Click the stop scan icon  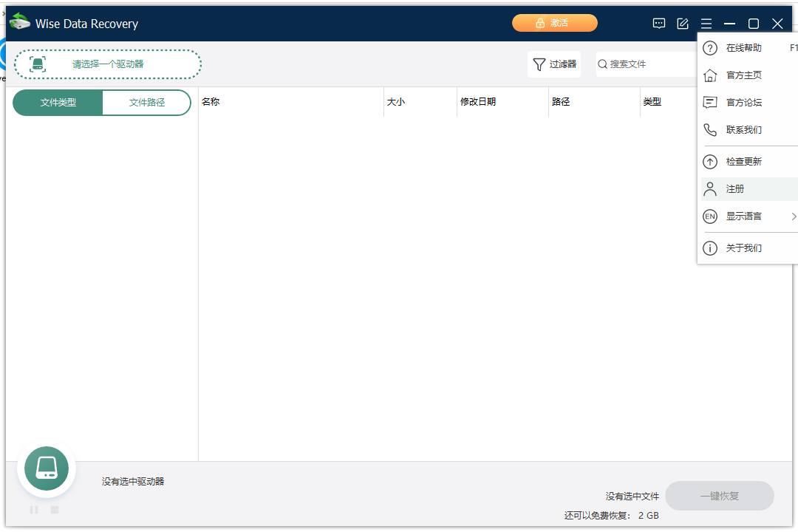click(55, 510)
